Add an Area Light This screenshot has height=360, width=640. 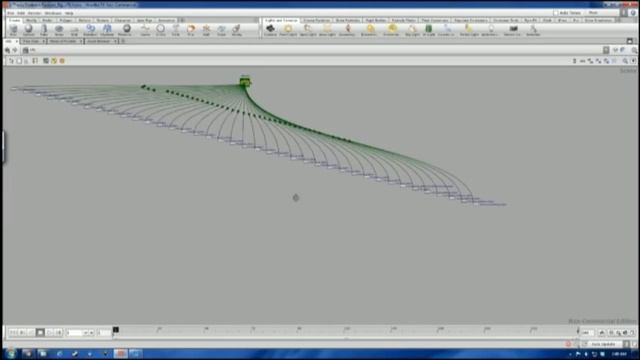[327, 30]
